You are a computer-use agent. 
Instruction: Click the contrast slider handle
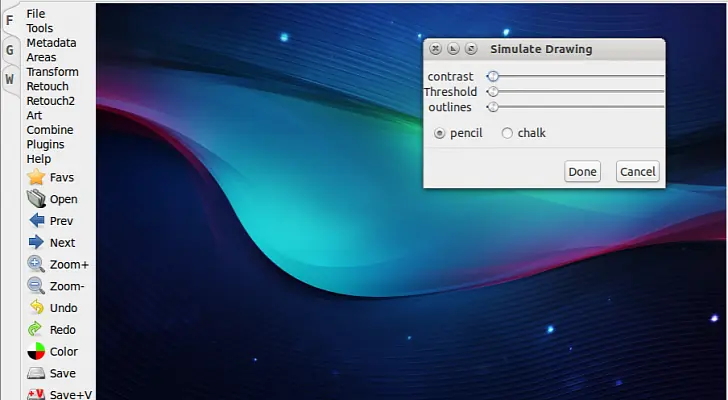pyautogui.click(x=493, y=76)
